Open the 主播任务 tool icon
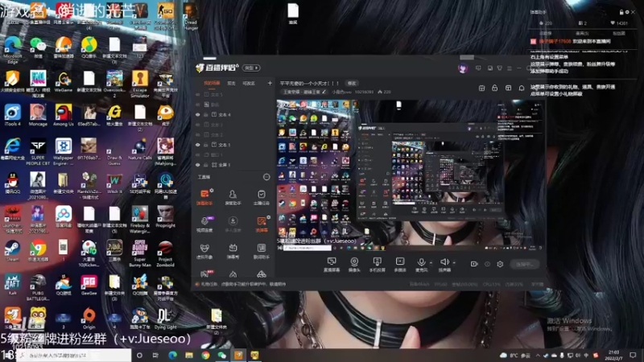Screen dimensions: 644x362 click(261, 196)
